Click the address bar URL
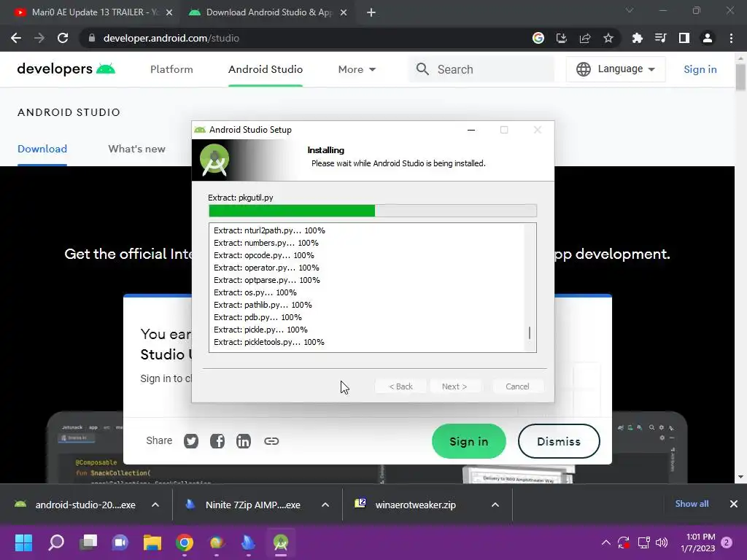 click(171, 38)
